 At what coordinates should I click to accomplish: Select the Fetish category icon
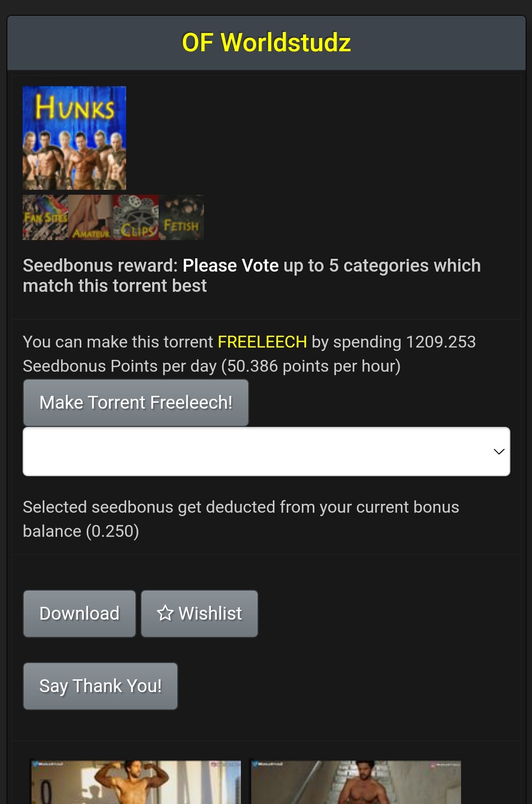point(181,217)
